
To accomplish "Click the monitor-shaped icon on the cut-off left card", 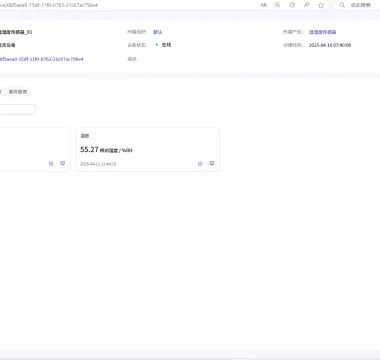I will click(x=62, y=163).
